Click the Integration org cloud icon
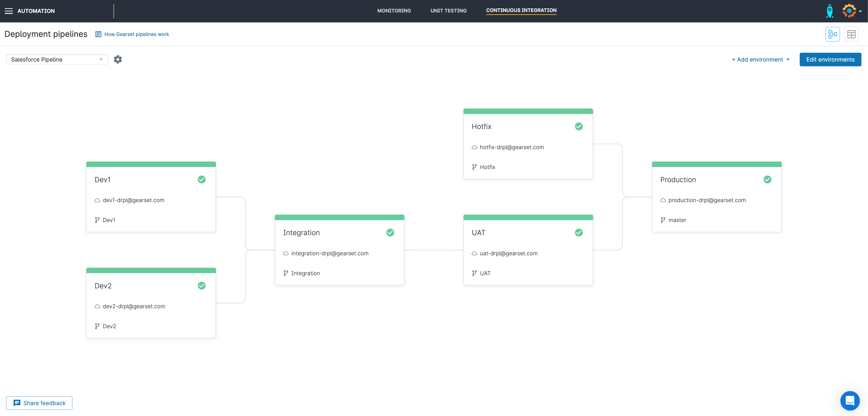Screen dimensions: 868x416 (286, 253)
